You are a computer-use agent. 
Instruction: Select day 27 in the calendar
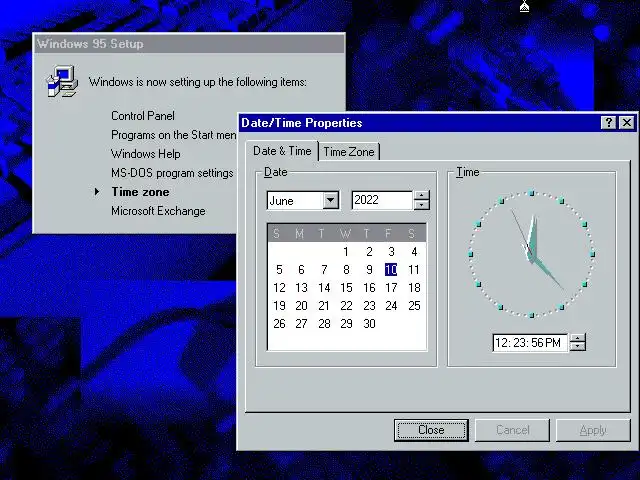(x=301, y=324)
